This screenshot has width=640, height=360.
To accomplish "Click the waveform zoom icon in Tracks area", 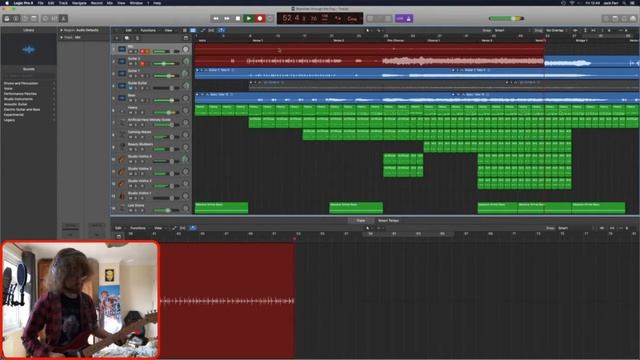I will tap(575, 30).
